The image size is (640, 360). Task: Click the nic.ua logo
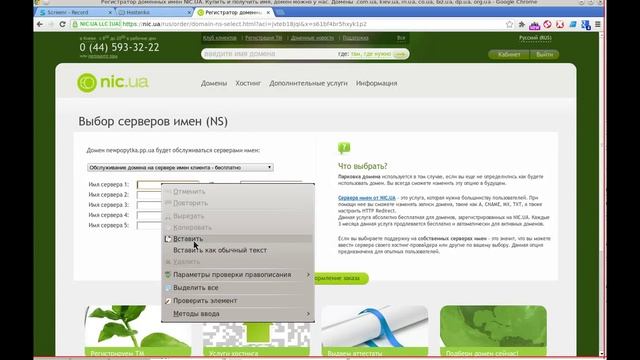[113, 82]
